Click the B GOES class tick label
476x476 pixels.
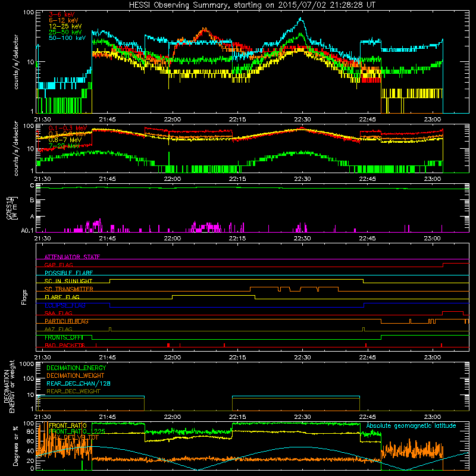pos(32,201)
